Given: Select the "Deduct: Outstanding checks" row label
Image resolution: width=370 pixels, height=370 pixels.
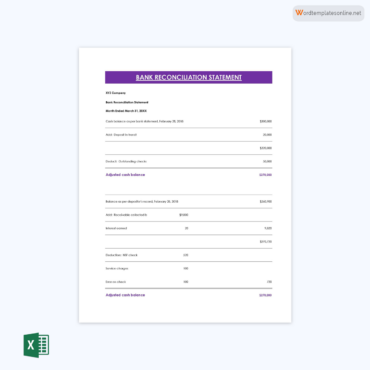Looking at the screenshot, I should point(126,161).
